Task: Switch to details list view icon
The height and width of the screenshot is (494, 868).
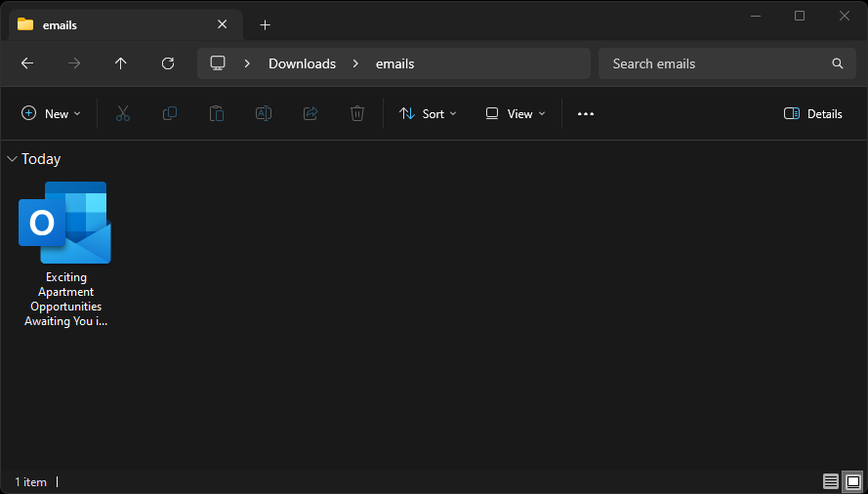Action: pyautogui.click(x=830, y=481)
